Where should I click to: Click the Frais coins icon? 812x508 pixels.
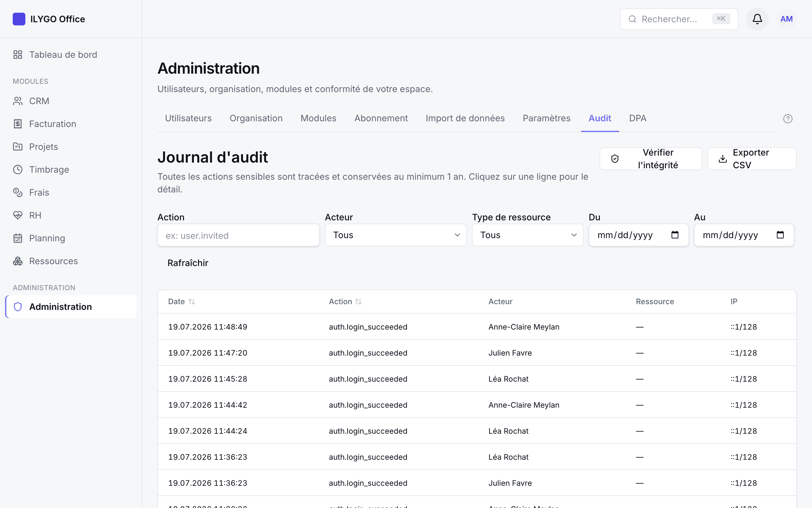tap(18, 192)
